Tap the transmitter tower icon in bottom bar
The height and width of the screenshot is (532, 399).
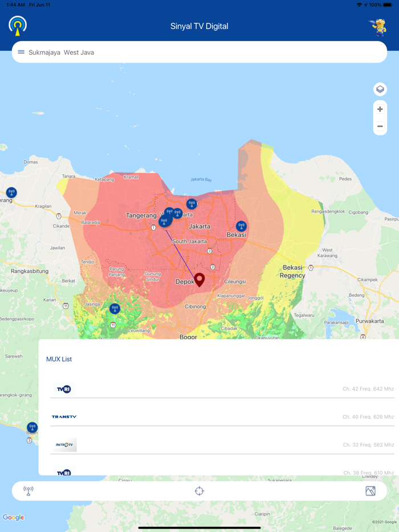28,490
